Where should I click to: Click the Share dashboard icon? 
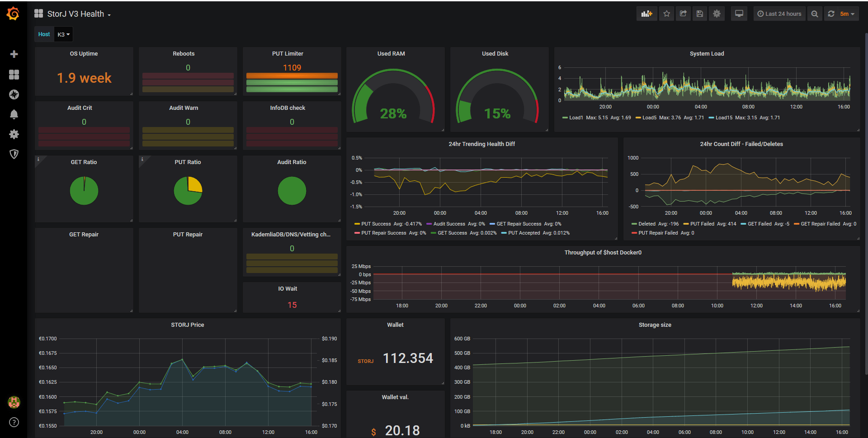click(683, 14)
